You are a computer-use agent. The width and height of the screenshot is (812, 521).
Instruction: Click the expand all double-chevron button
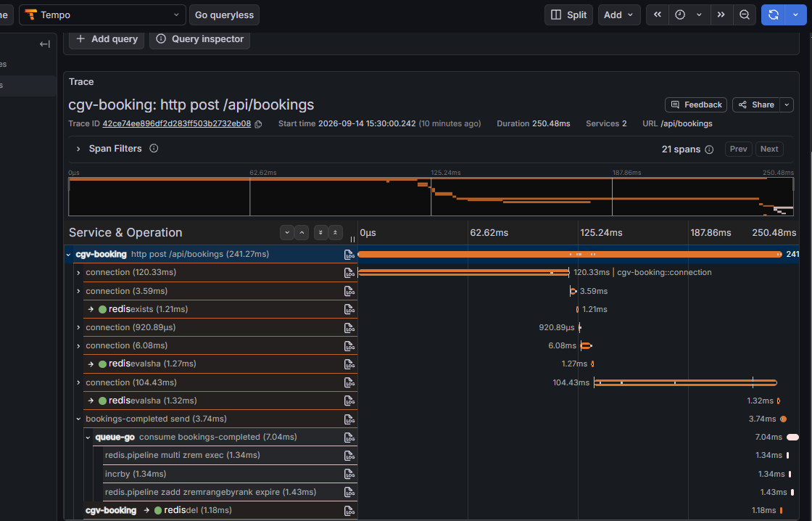pyautogui.click(x=320, y=232)
